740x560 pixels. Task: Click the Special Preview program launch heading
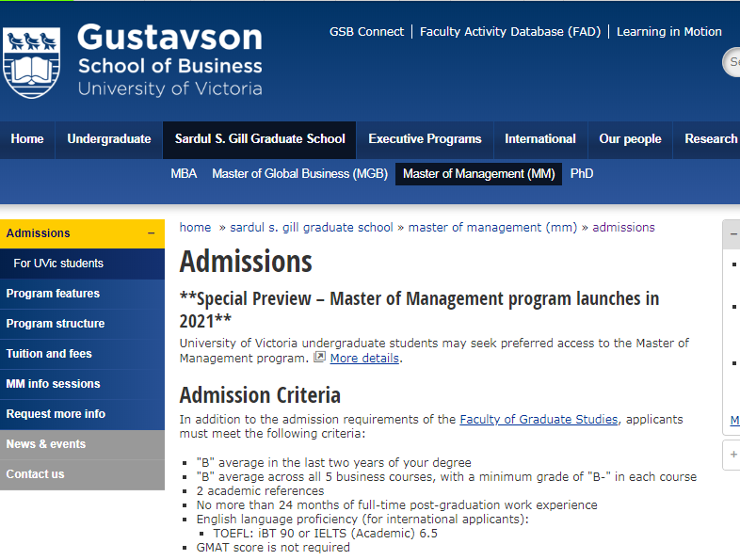pyautogui.click(x=419, y=310)
